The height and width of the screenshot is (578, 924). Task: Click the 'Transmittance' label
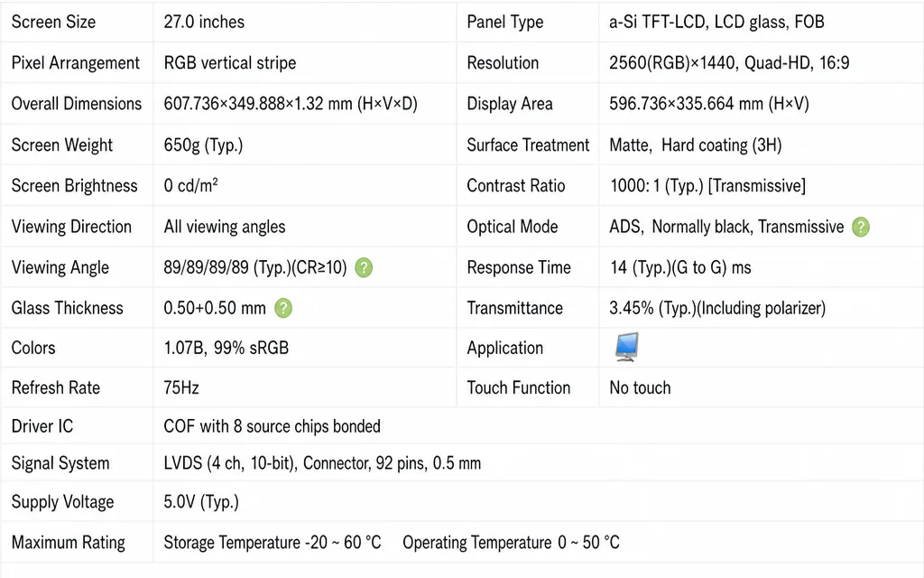click(515, 308)
